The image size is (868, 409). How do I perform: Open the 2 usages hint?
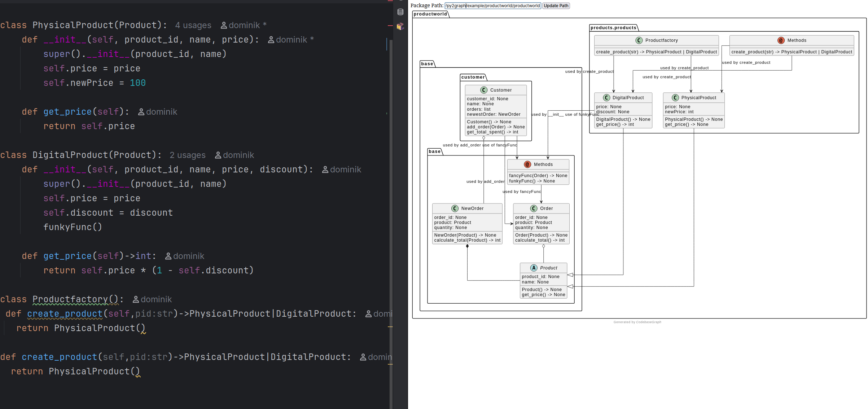[188, 155]
